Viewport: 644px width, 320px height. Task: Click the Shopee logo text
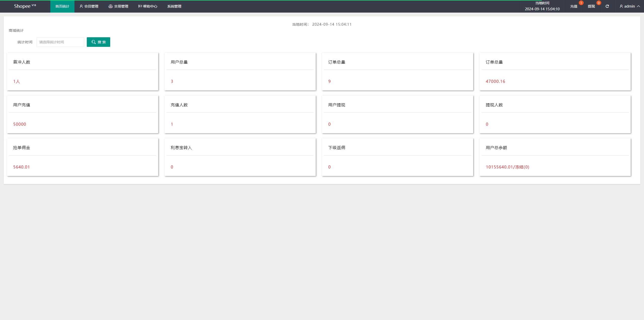click(22, 6)
